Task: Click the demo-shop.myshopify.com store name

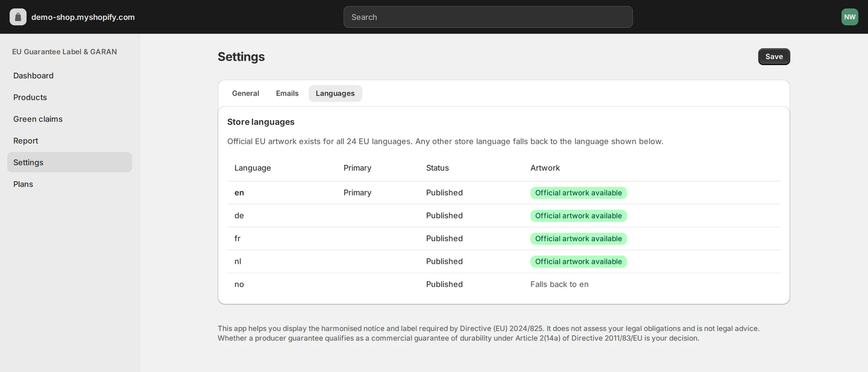Action: click(83, 17)
